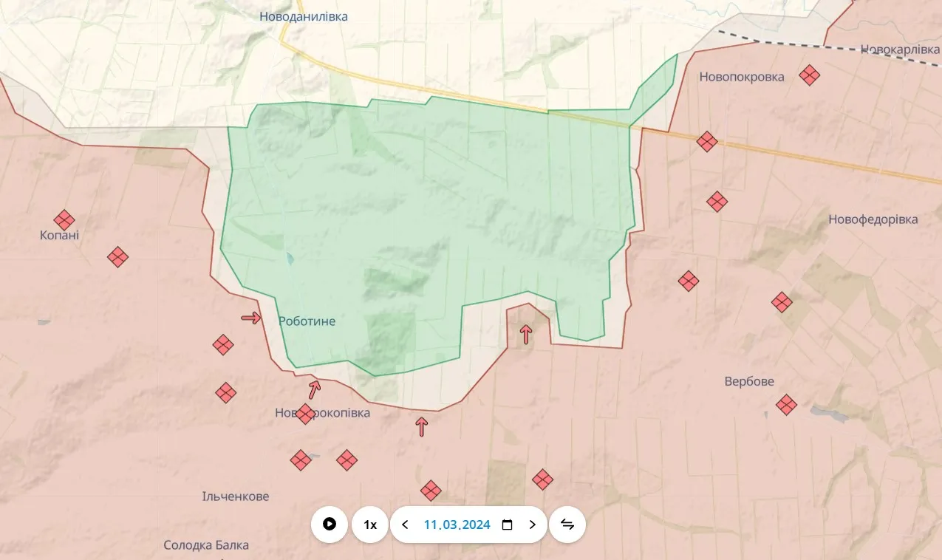Viewport: 942px width, 560px height.
Task: Click the Ільченкове village label
Action: click(236, 496)
